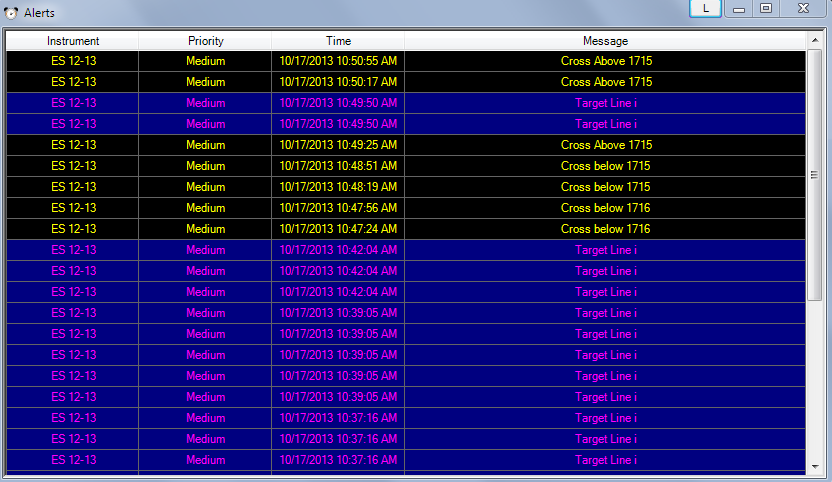Viewport: 832px width, 482px height.
Task: Maximize the Alerts window
Action: tap(766, 8)
